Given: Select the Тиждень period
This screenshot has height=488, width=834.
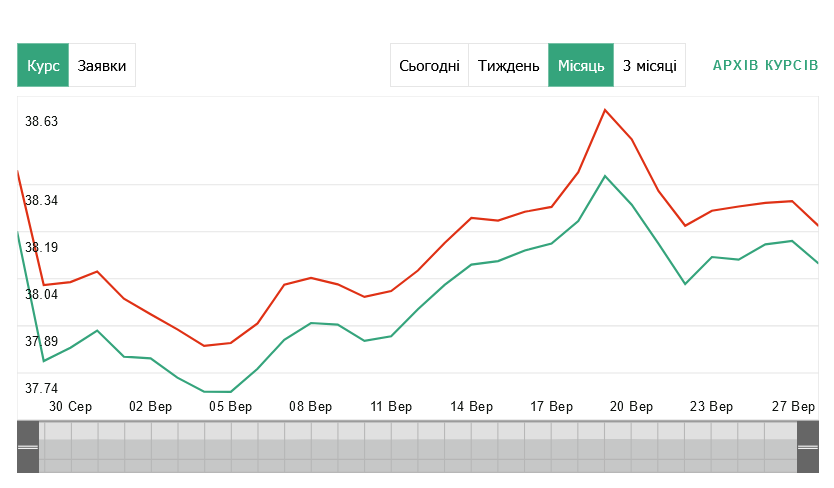Looking at the screenshot, I should coord(508,66).
